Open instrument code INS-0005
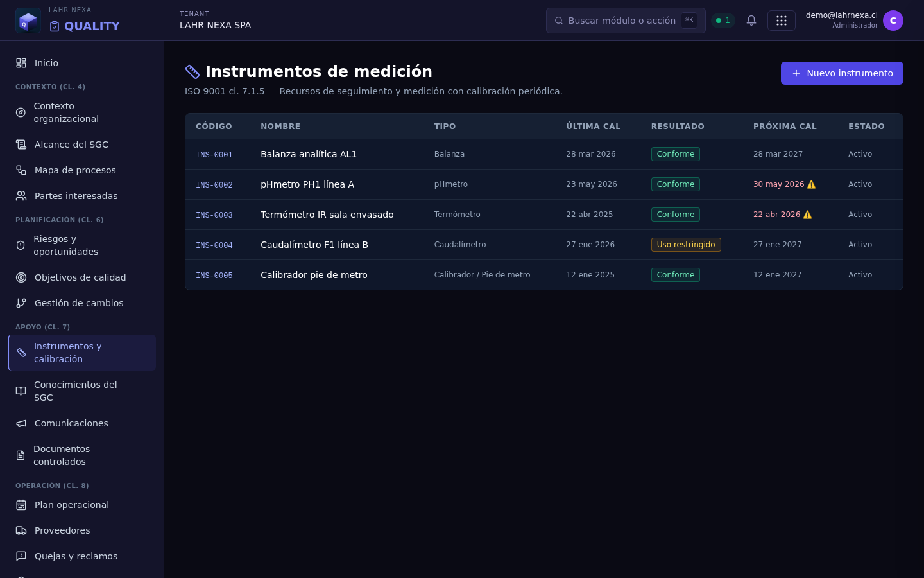This screenshot has width=924, height=578. (x=214, y=276)
